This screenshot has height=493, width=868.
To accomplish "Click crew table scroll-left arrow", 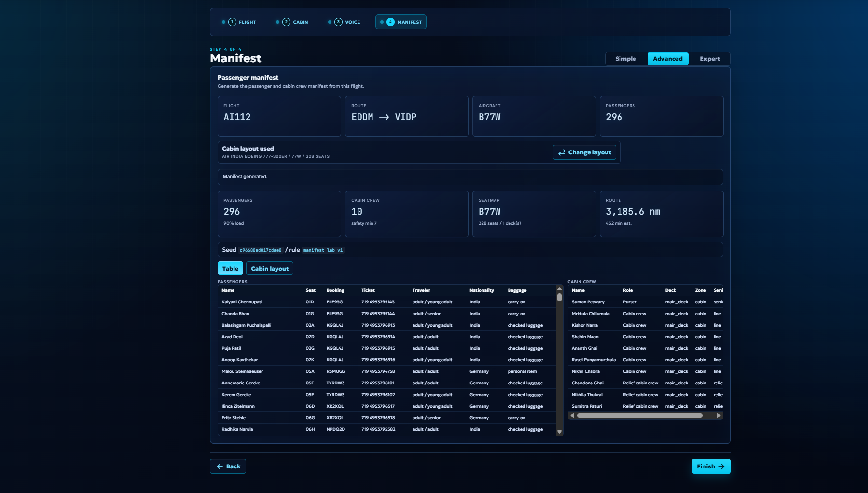I will 572,416.
